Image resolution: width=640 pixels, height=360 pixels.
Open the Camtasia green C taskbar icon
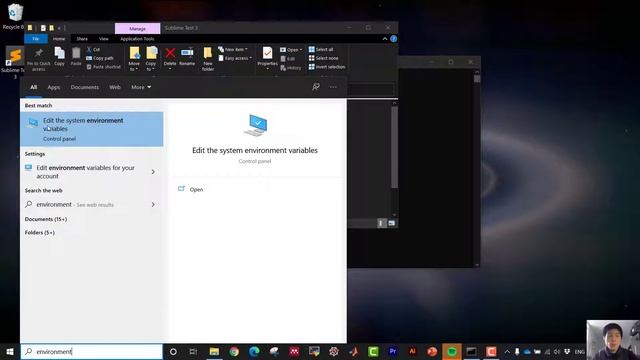pyautogui.click(x=373, y=351)
